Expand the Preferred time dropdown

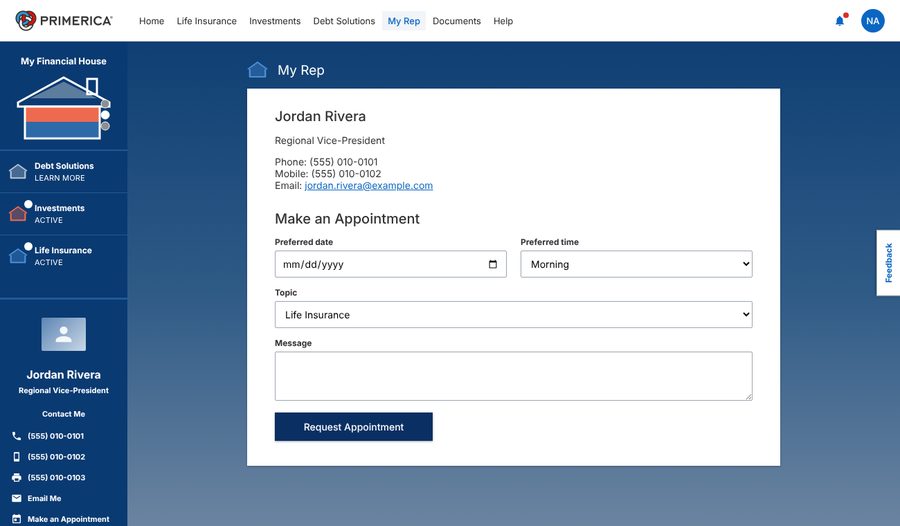[636, 264]
